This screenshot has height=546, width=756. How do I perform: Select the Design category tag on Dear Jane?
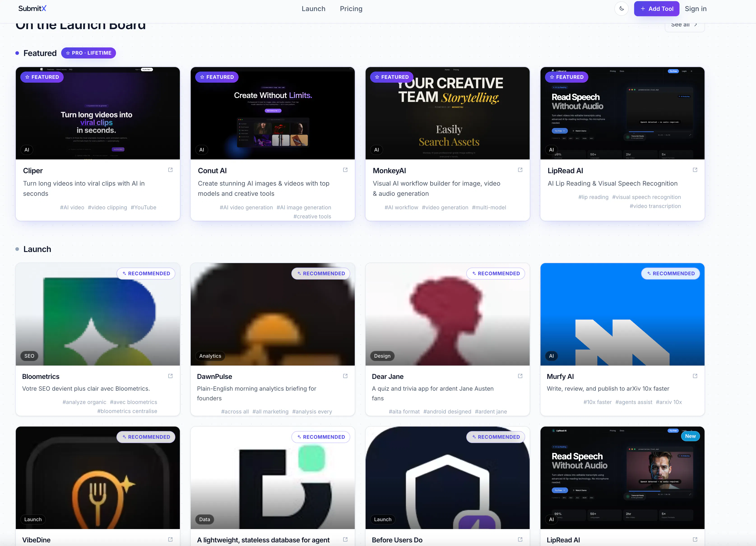click(382, 356)
